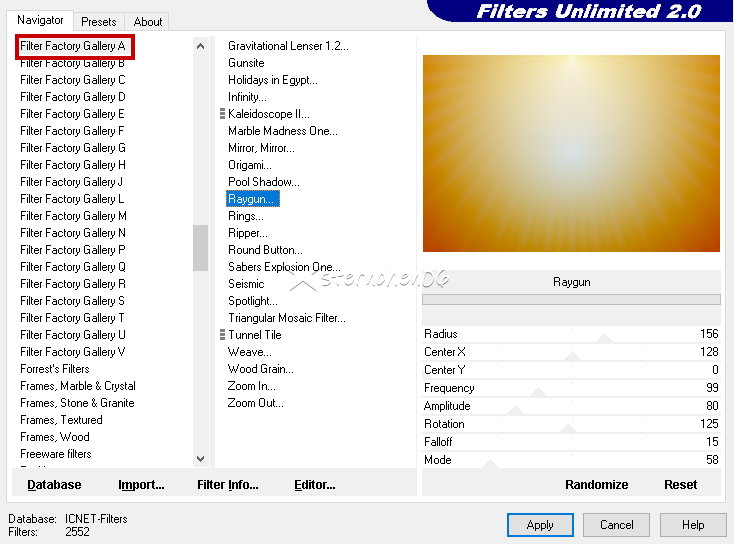Select Filter Factory Gallery Q

(x=73, y=267)
